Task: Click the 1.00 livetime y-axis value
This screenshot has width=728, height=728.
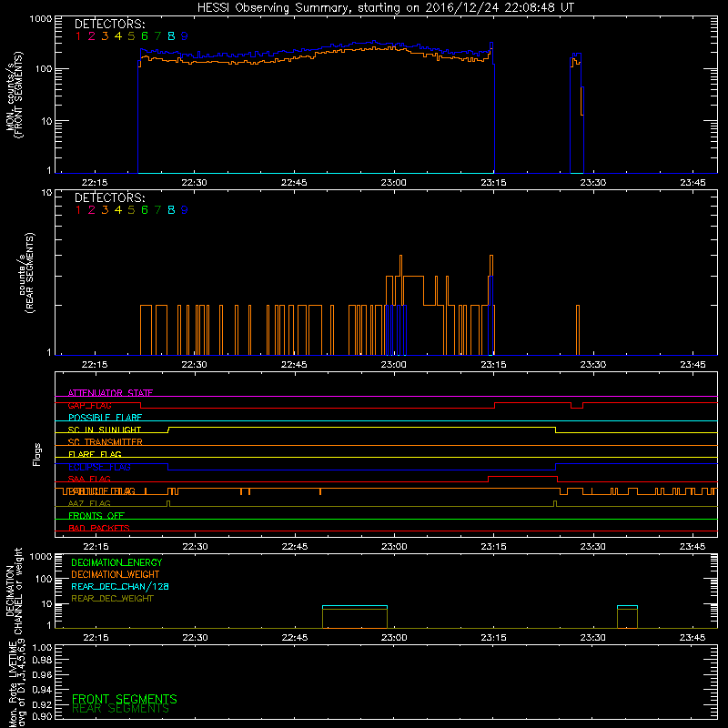Action: click(x=42, y=648)
